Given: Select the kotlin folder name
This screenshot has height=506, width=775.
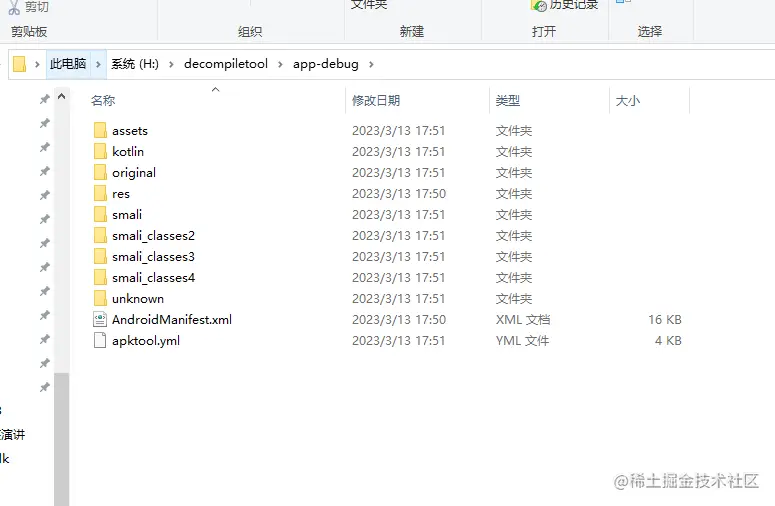Looking at the screenshot, I should tap(128, 152).
